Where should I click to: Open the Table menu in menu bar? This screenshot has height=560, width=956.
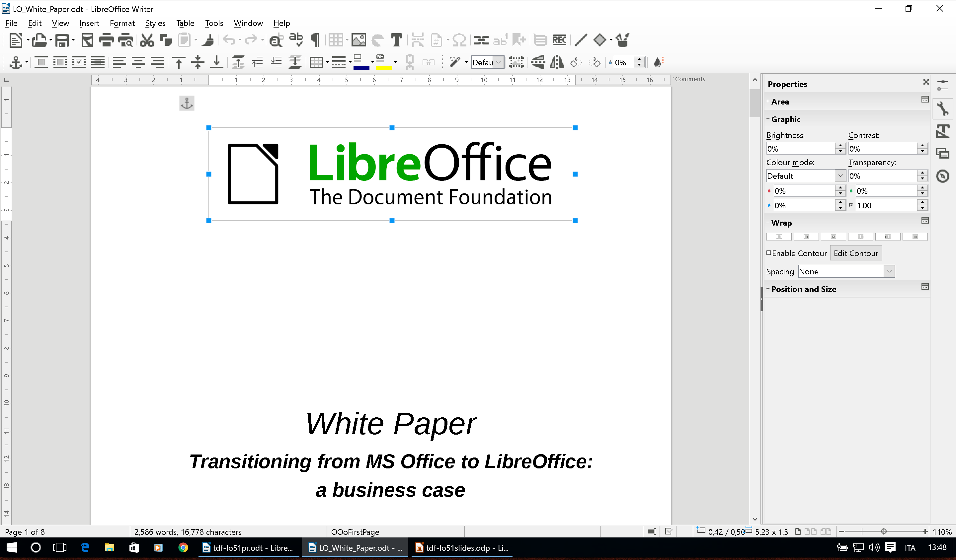pos(185,23)
